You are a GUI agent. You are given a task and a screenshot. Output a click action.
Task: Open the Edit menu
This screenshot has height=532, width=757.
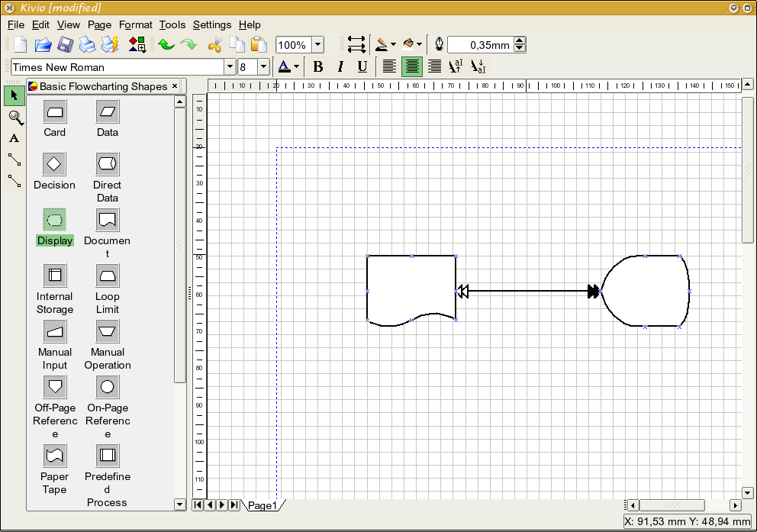(x=40, y=24)
